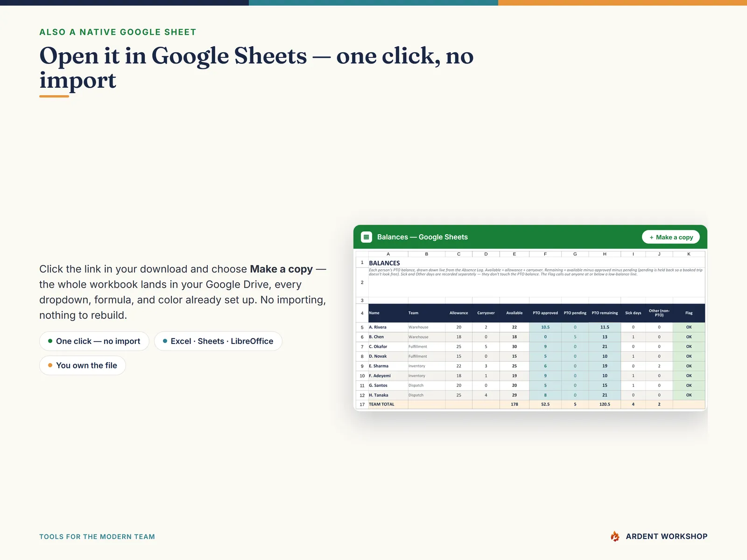The width and height of the screenshot is (747, 560).
Task: Click the green Sheets icon in the title bar
Action: (x=366, y=237)
